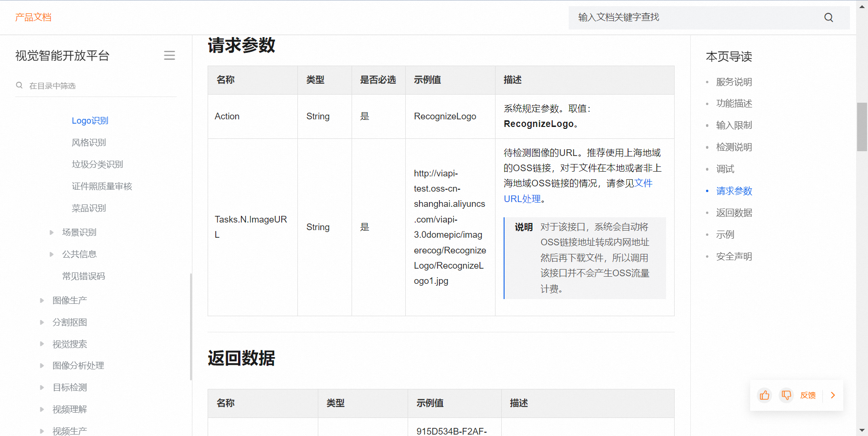Open 常见错误码 sidebar entry

point(84,276)
